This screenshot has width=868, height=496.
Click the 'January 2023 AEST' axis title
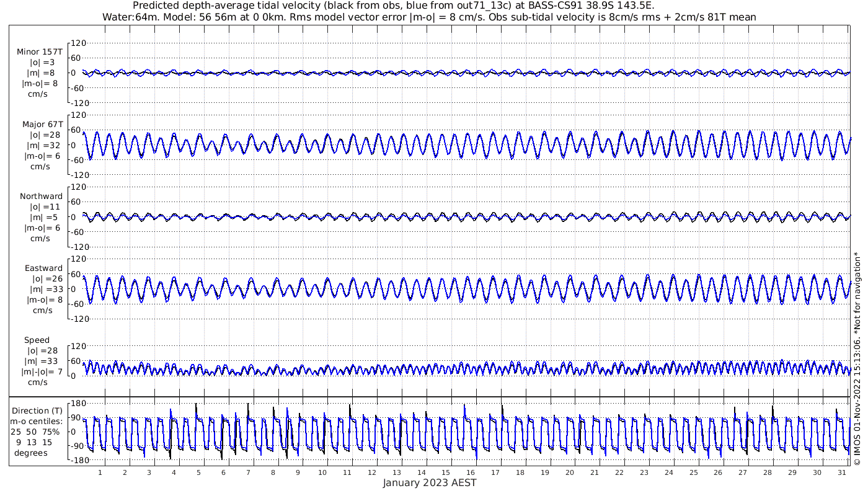(x=430, y=482)
